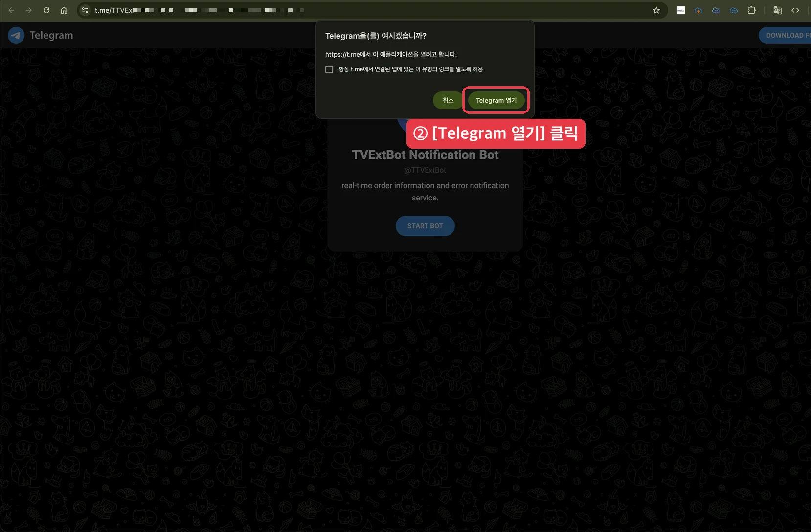Click the Google Translate icon
This screenshot has width=811, height=532.
point(777,10)
